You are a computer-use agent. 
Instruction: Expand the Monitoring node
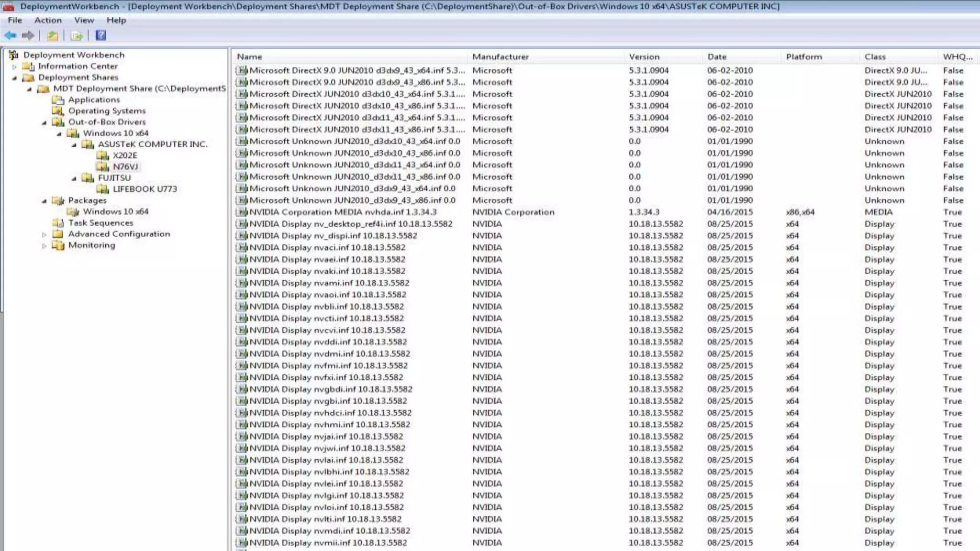point(44,246)
